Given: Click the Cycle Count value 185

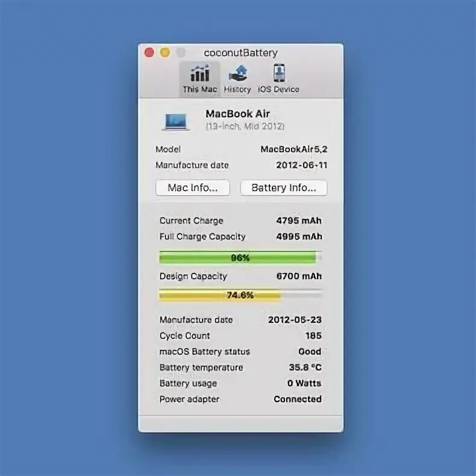Looking at the screenshot, I should click(x=313, y=336).
